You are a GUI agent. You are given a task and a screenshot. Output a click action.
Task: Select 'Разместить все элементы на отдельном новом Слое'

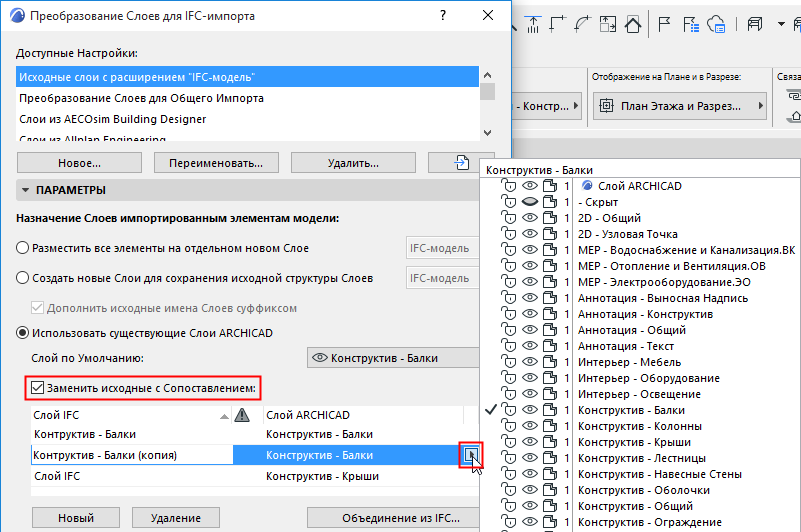(22, 248)
